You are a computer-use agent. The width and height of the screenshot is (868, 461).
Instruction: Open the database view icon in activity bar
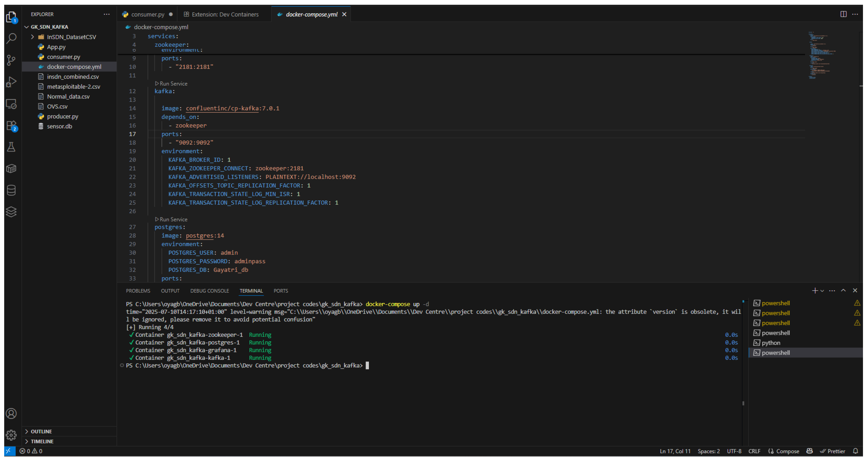(11, 190)
